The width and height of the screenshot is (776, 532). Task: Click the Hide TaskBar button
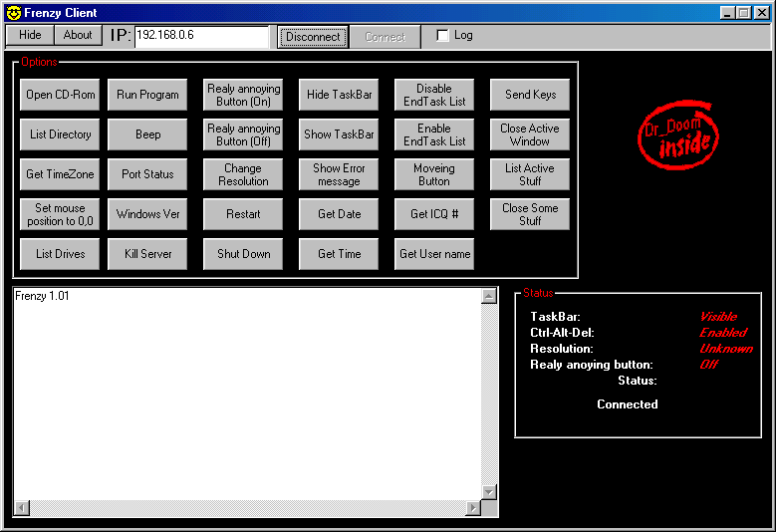click(x=339, y=95)
